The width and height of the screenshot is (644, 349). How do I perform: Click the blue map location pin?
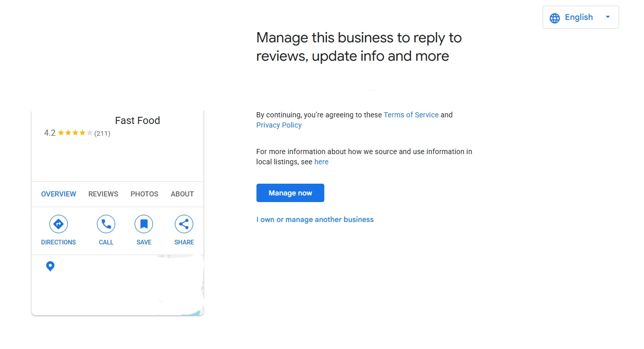[50, 266]
